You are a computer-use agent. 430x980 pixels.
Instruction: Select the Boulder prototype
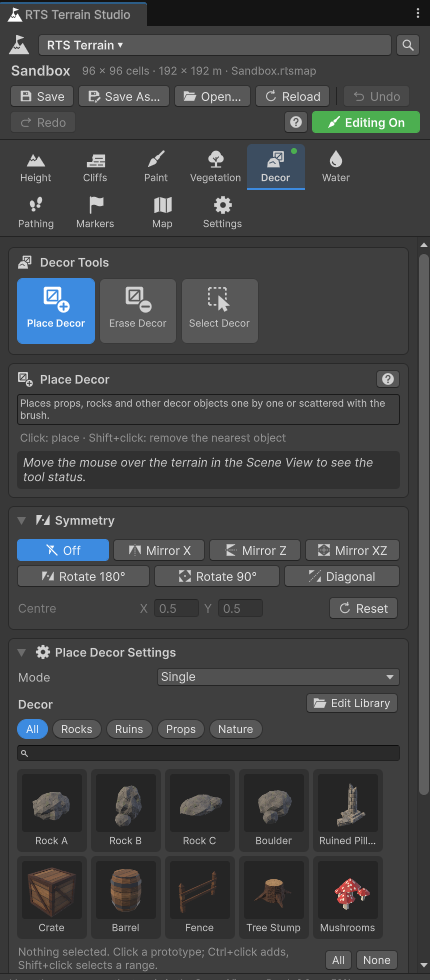coord(274,810)
